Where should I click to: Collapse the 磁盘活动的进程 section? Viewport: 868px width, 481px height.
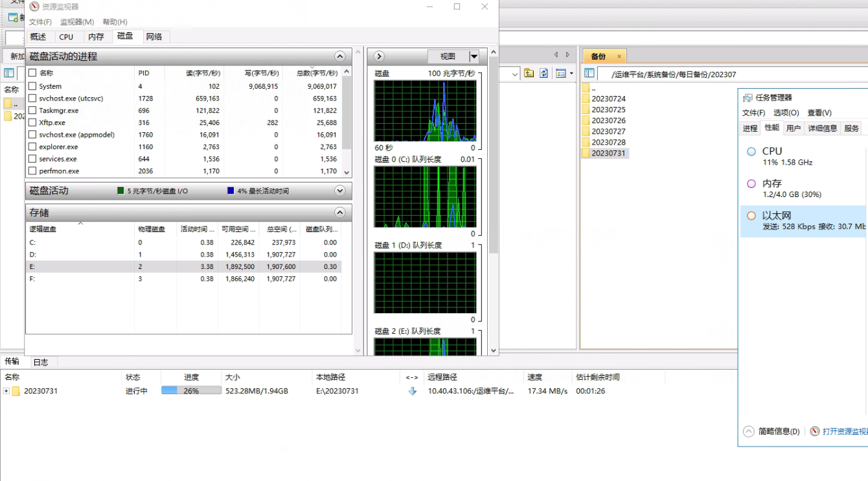[339, 56]
